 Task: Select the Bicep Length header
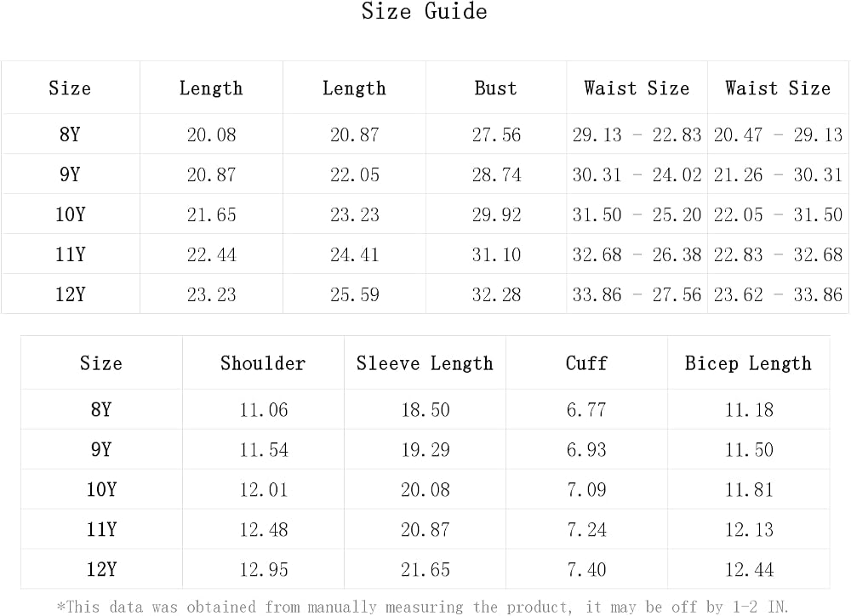click(748, 363)
